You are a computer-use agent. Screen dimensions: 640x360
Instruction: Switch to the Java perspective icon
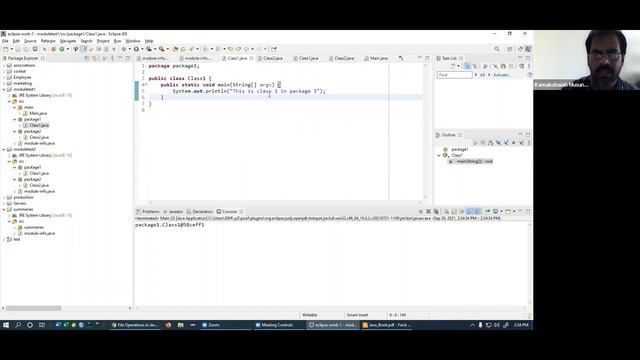pyautogui.click(x=528, y=49)
